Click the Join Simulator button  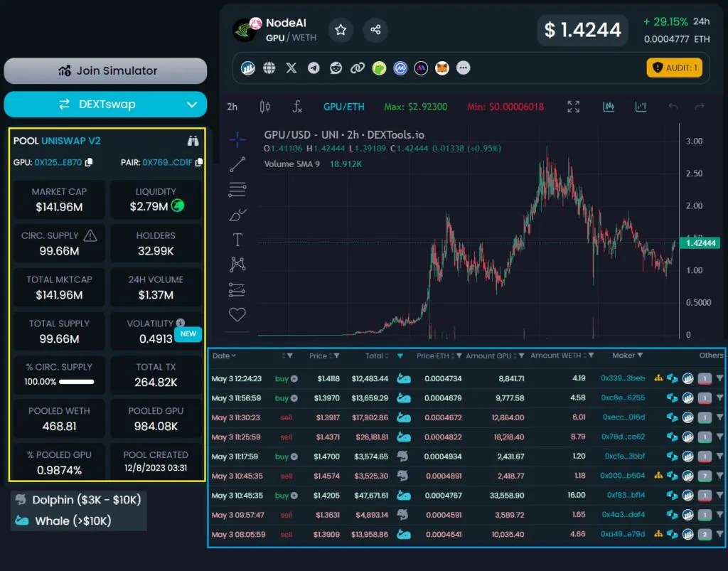point(105,70)
